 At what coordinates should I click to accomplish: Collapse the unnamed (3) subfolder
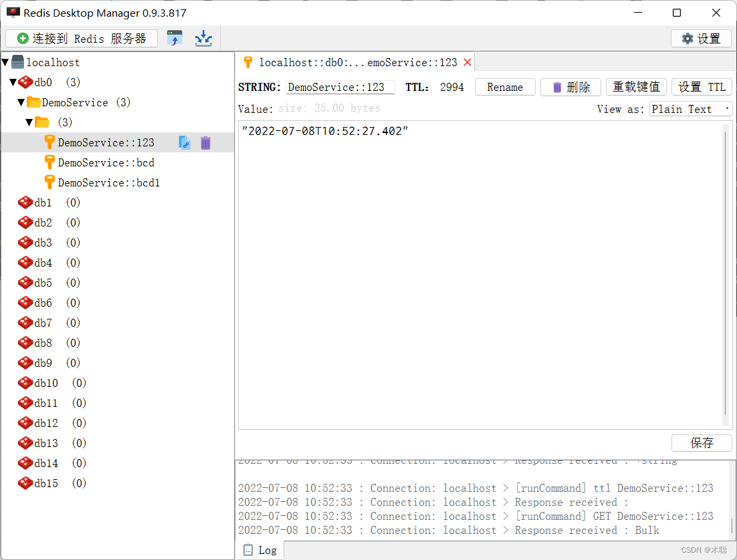click(x=29, y=122)
